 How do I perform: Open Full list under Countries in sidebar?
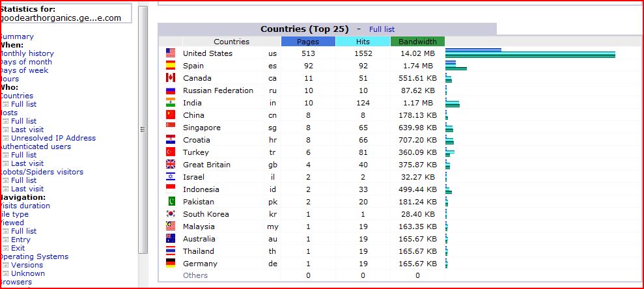[x=24, y=104]
